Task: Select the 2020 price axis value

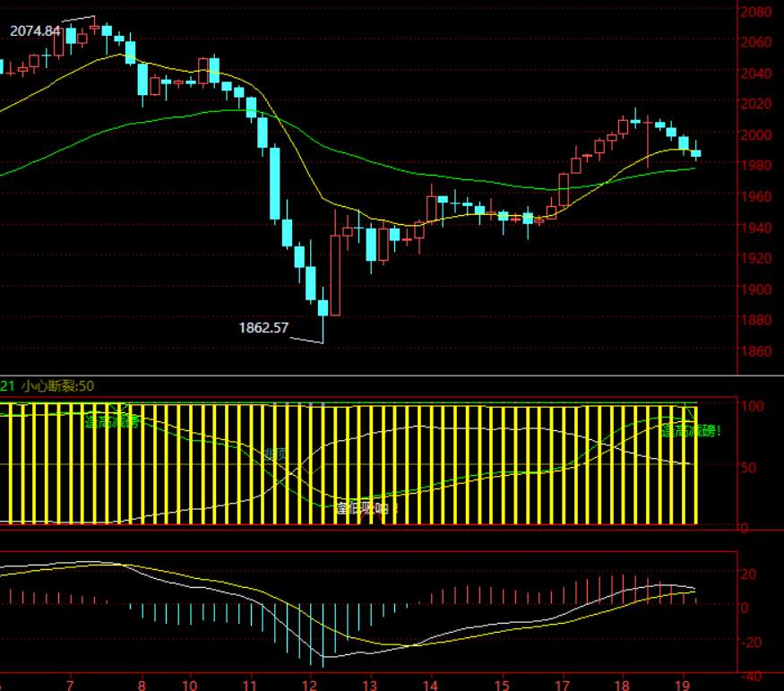Action: (x=756, y=103)
